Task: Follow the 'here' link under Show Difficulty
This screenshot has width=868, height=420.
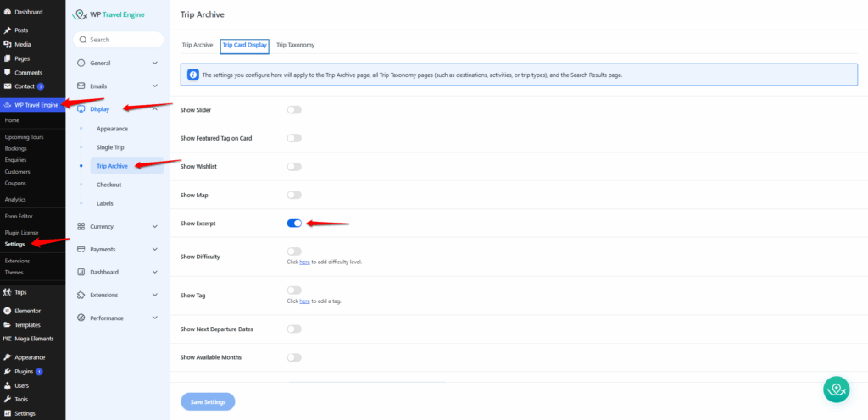Action: tap(304, 262)
